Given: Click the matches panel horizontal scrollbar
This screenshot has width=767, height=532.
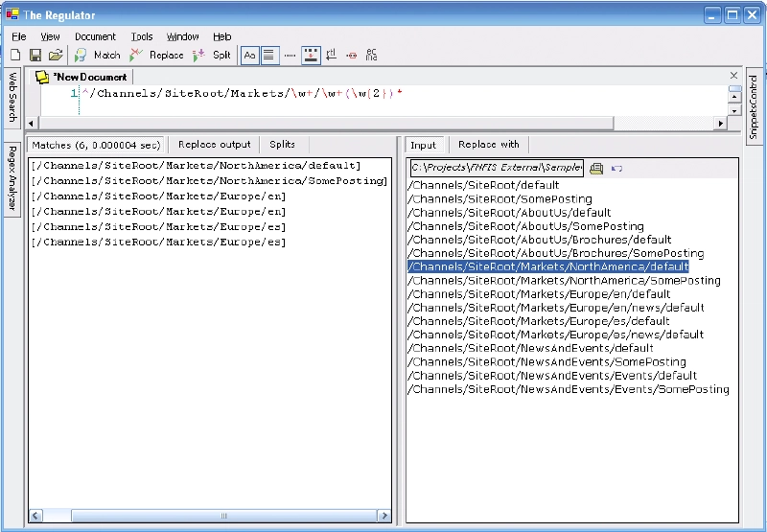Looking at the screenshot, I should [209, 516].
